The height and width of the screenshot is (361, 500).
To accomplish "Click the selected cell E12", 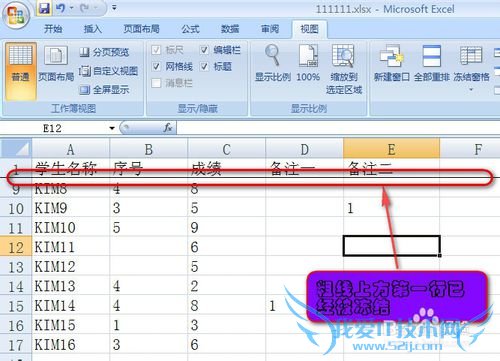I will [x=392, y=246].
